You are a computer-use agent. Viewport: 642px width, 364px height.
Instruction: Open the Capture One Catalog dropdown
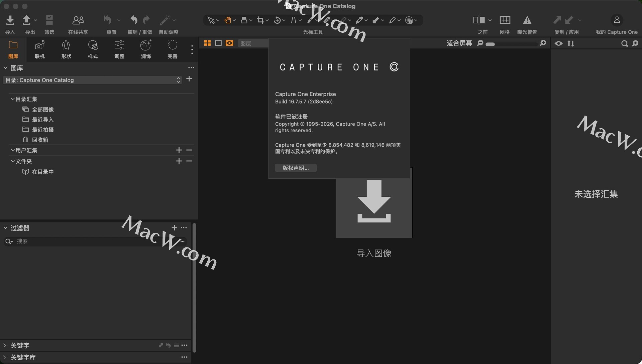click(x=92, y=80)
